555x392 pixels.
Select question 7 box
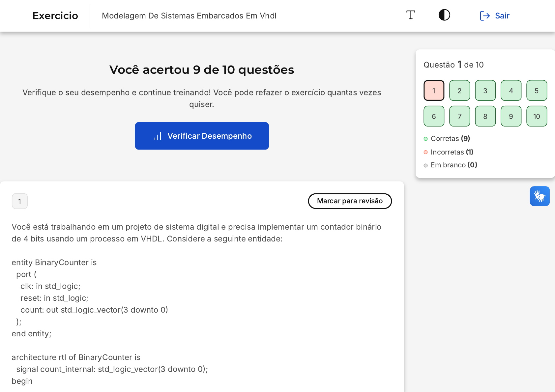pos(459,116)
